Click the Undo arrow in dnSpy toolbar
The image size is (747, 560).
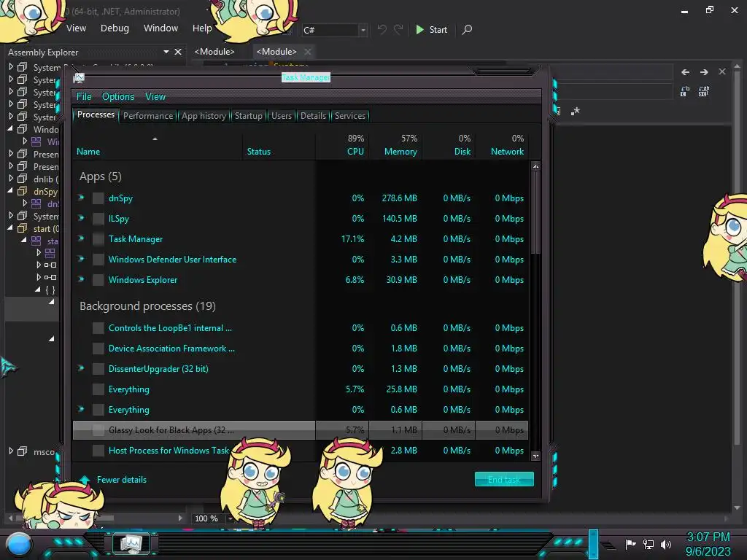click(382, 29)
